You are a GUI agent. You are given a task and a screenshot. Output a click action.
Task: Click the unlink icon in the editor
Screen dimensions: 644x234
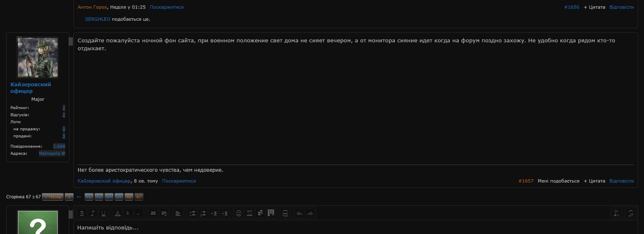tap(164, 213)
